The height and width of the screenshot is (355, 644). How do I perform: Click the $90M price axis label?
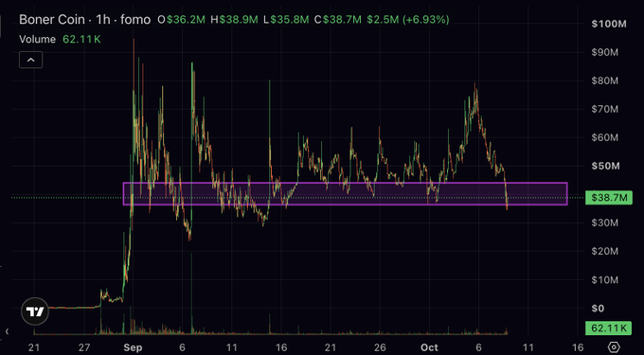click(x=605, y=52)
